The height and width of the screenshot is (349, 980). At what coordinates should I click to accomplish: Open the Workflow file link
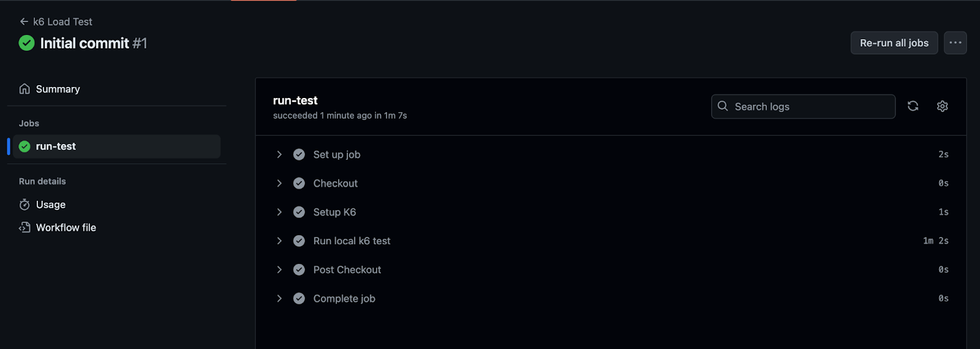(66, 227)
